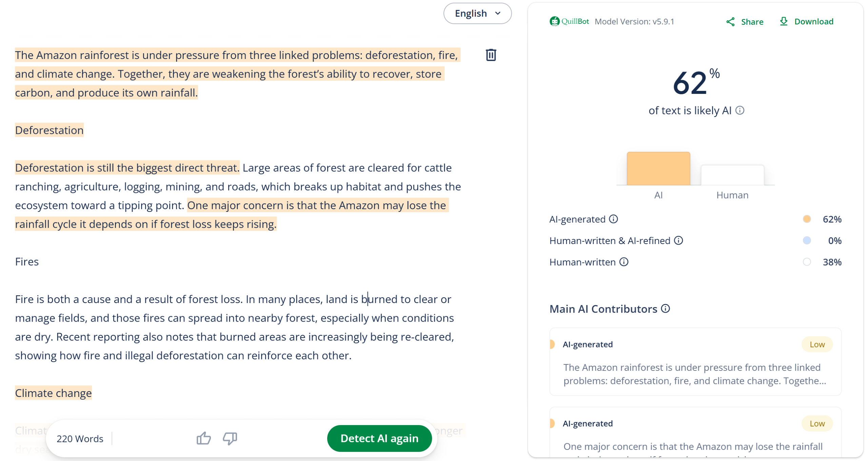The image size is (868, 461).
Task: Open second AI-generated card about rainfall concern
Action: tap(695, 432)
